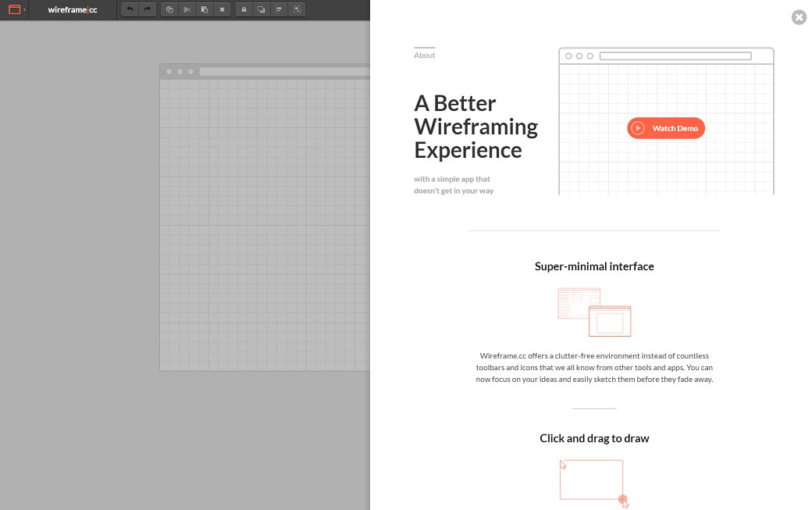
Task: Click the align elements toolbar icon
Action: (279, 10)
